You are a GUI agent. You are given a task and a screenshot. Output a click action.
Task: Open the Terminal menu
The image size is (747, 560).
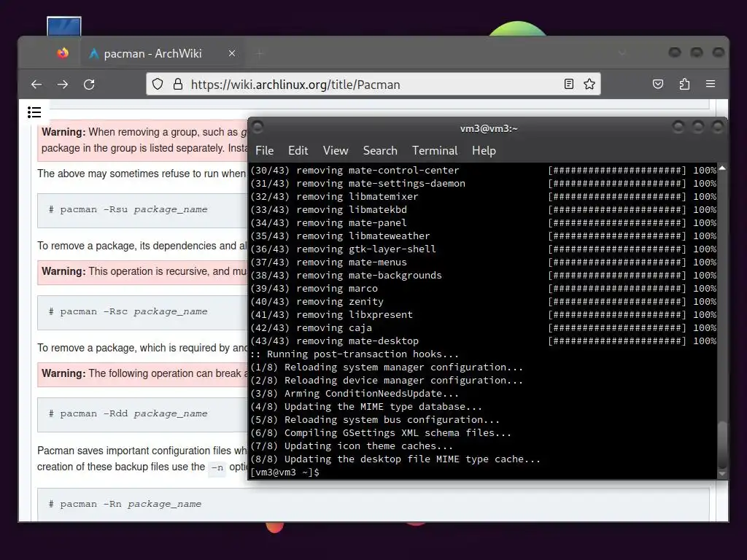click(435, 150)
